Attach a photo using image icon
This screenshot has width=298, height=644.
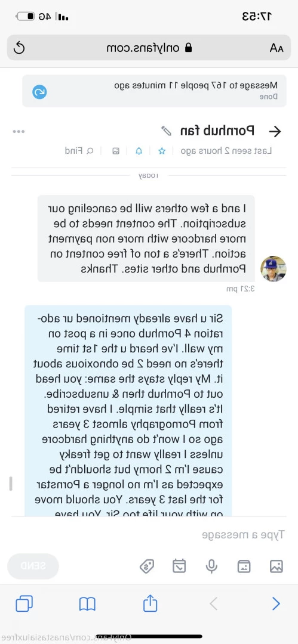(276, 566)
